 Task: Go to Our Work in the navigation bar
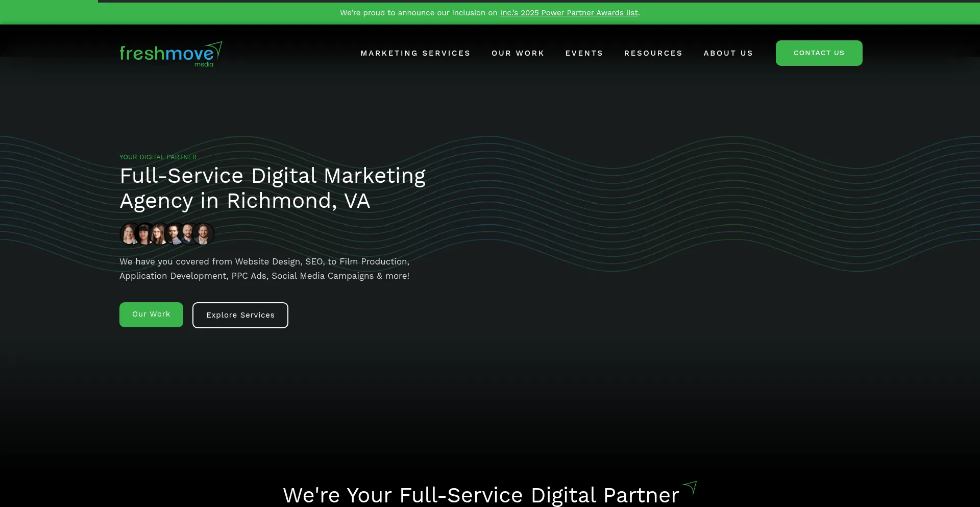(518, 53)
